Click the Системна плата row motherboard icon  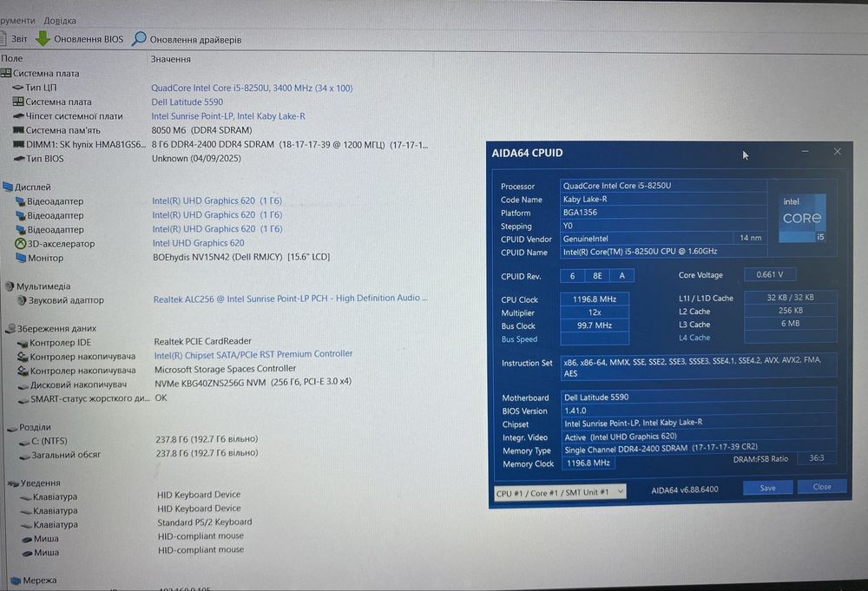point(18,102)
